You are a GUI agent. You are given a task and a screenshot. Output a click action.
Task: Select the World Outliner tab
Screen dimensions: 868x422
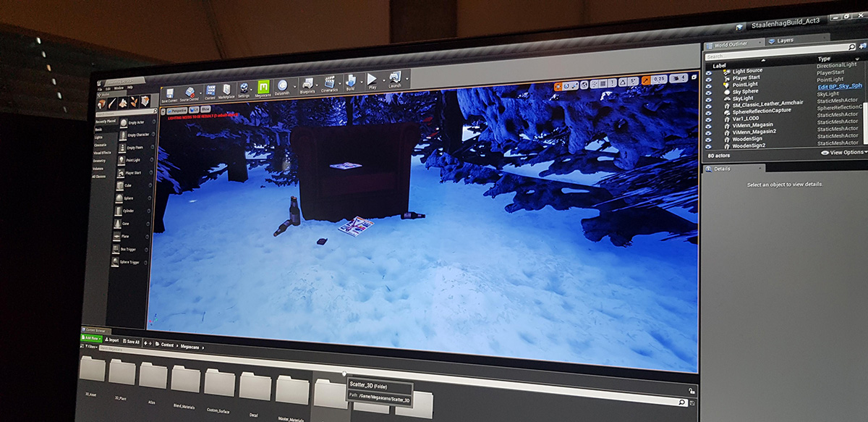pyautogui.click(x=731, y=43)
